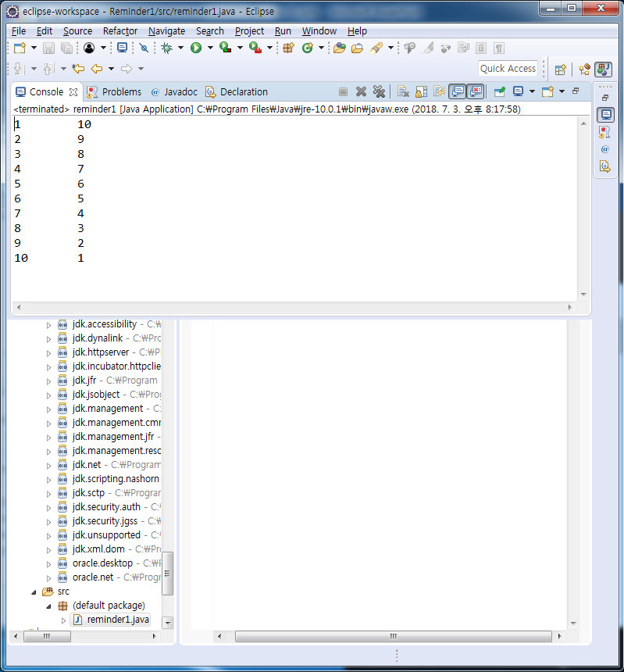The image size is (624, 672).
Task: Open the Navigate menu
Action: [x=166, y=31]
